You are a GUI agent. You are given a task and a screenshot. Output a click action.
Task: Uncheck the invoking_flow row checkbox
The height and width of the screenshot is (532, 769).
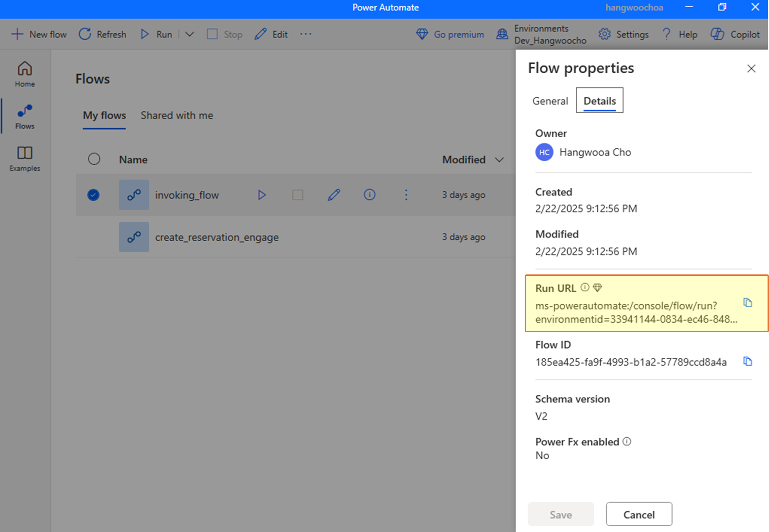93,195
